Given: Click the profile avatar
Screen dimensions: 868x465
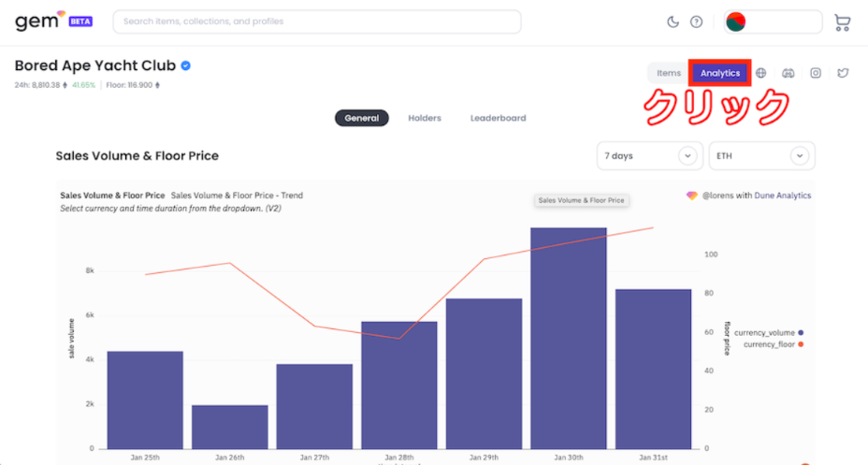Looking at the screenshot, I should 736,22.
